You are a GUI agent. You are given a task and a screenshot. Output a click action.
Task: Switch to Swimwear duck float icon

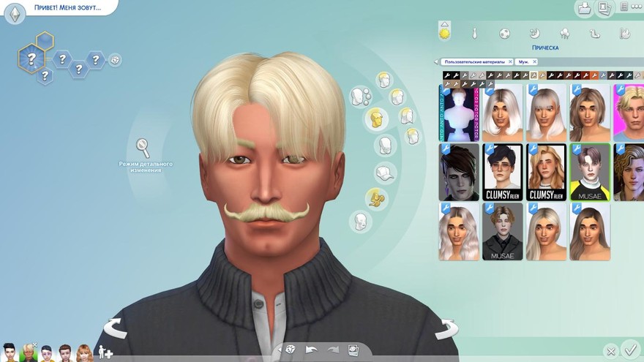coord(595,34)
